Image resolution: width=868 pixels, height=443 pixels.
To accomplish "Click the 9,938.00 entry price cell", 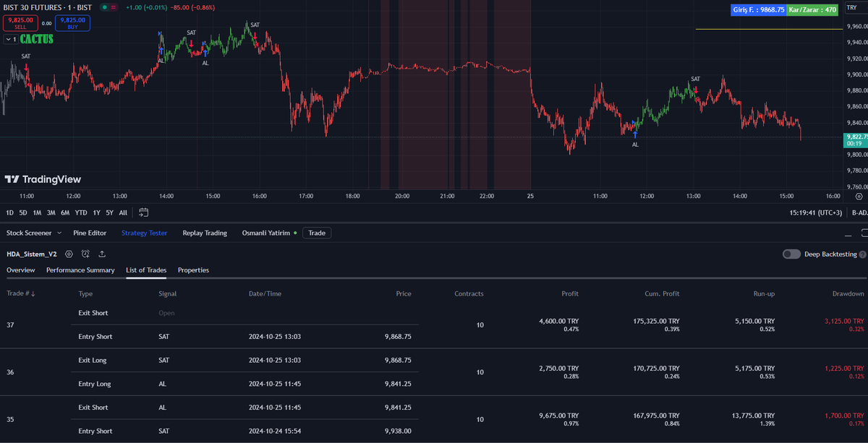I will pyautogui.click(x=398, y=431).
